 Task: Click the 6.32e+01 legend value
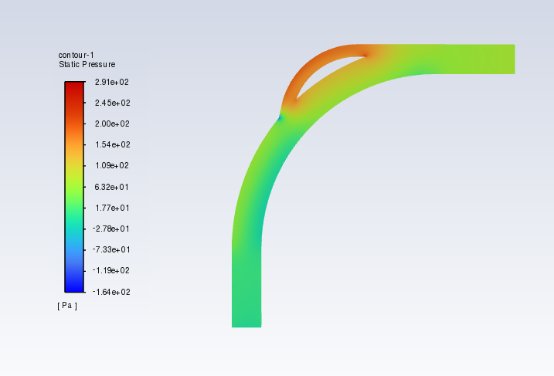(x=112, y=187)
